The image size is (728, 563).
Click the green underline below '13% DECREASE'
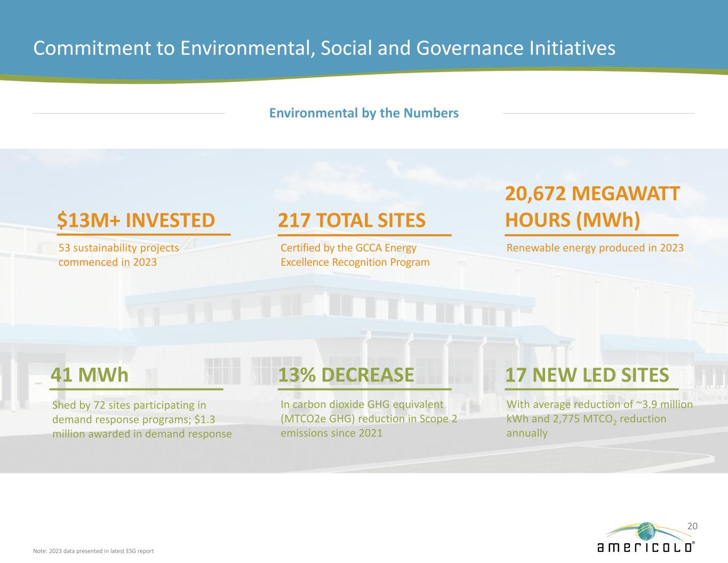click(x=365, y=389)
